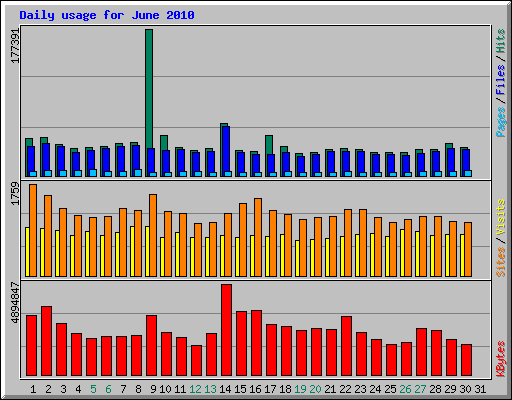This screenshot has height=400, width=512.
Task: Click the orange visits bar for day 16
Action: click(x=258, y=237)
